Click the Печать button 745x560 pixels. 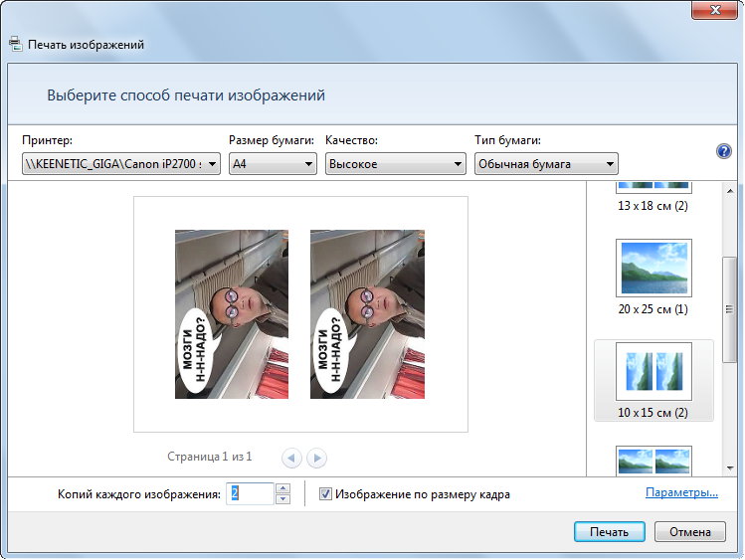(609, 532)
